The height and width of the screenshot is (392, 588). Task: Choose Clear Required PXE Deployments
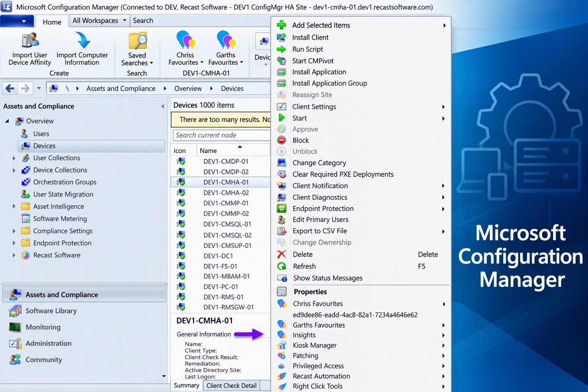[x=343, y=174]
